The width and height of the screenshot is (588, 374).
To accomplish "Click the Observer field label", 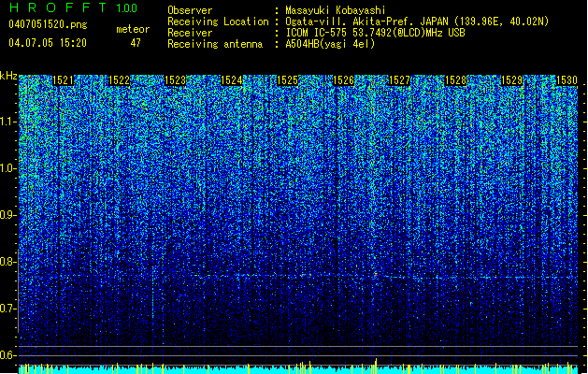I will [190, 10].
